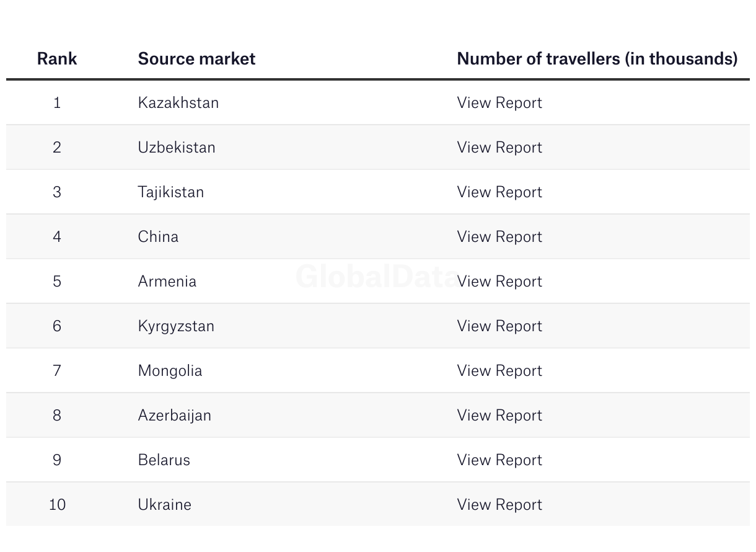The image size is (756, 552).
Task: Click View Report in Tajikistan row
Action: pyautogui.click(x=499, y=192)
